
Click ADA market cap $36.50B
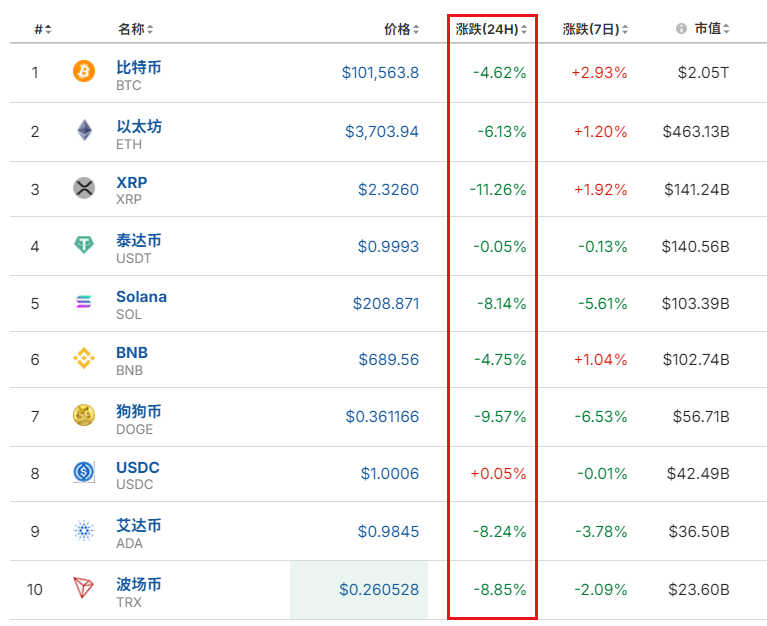(x=699, y=532)
